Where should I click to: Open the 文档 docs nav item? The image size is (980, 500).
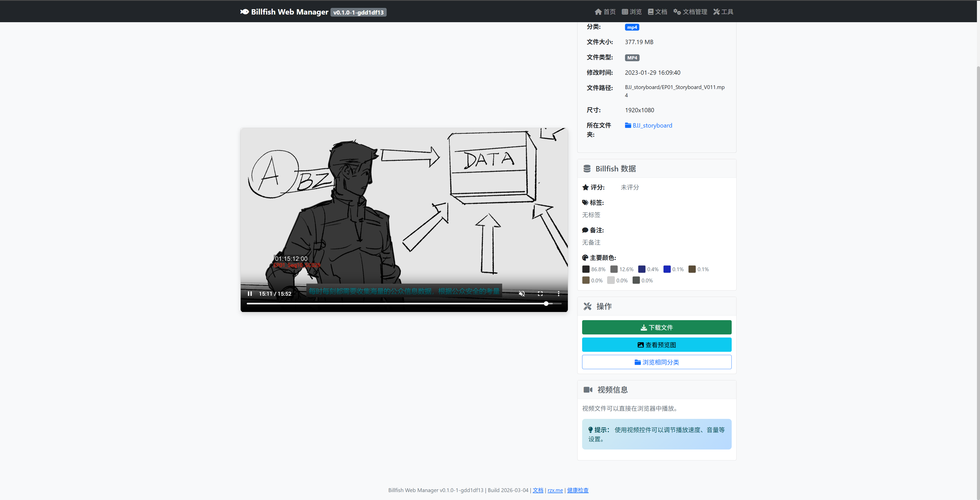click(657, 12)
